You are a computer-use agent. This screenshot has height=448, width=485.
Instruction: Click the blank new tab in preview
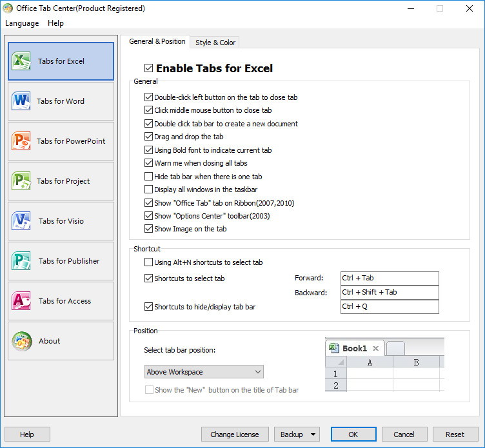(x=395, y=349)
